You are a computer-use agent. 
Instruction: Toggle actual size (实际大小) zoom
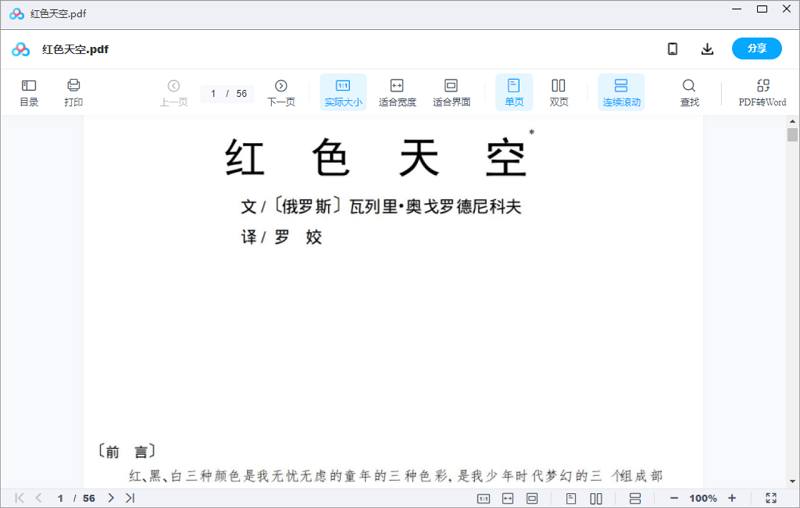tap(343, 92)
